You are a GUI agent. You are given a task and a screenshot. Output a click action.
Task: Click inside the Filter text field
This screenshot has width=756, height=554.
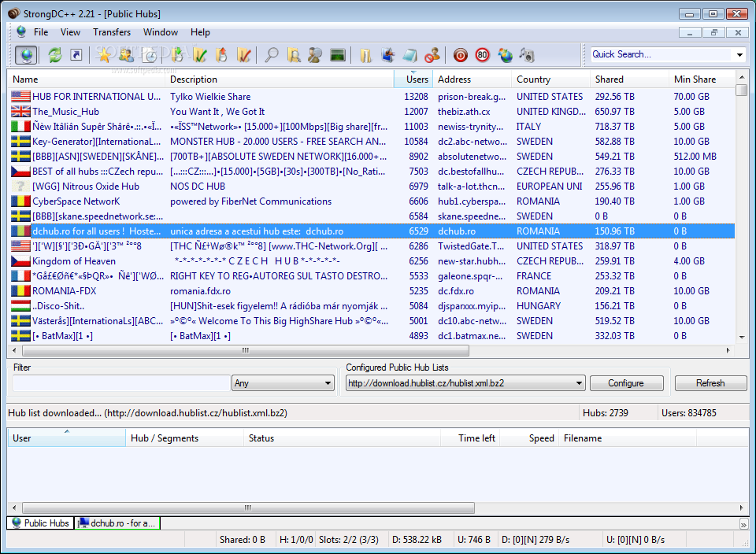click(x=121, y=383)
